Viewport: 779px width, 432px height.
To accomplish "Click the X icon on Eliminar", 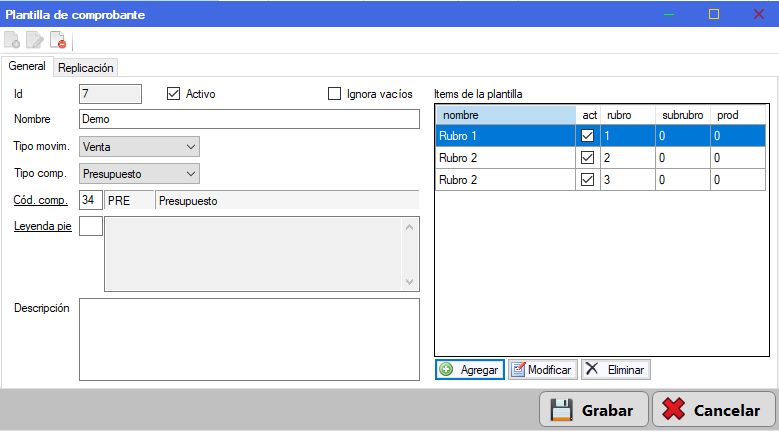I will click(592, 368).
